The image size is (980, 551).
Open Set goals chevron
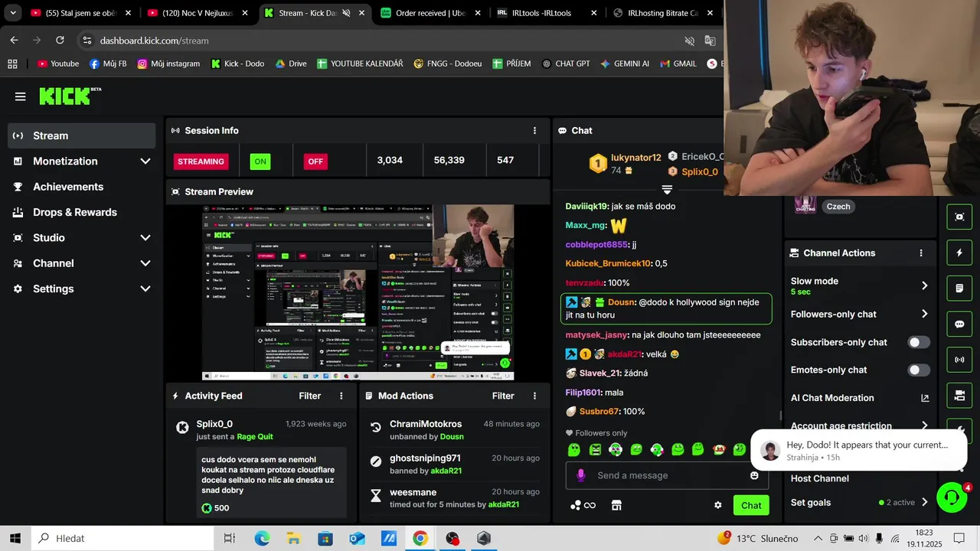click(x=924, y=503)
